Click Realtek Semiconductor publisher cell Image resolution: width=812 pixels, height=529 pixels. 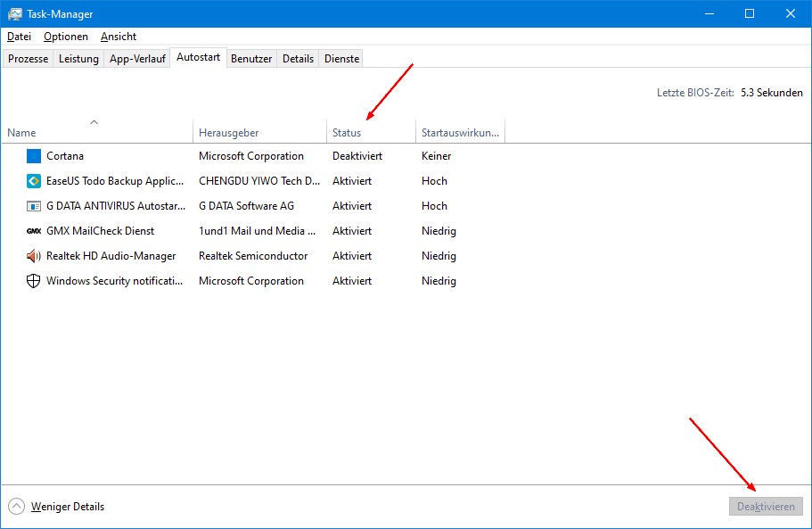[253, 255]
